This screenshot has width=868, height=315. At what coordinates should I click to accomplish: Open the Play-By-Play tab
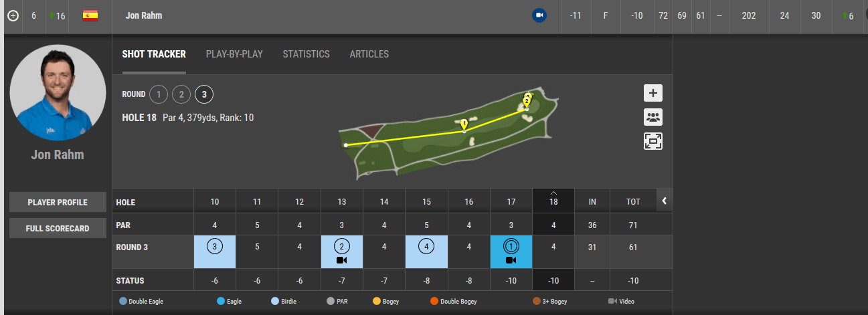234,54
